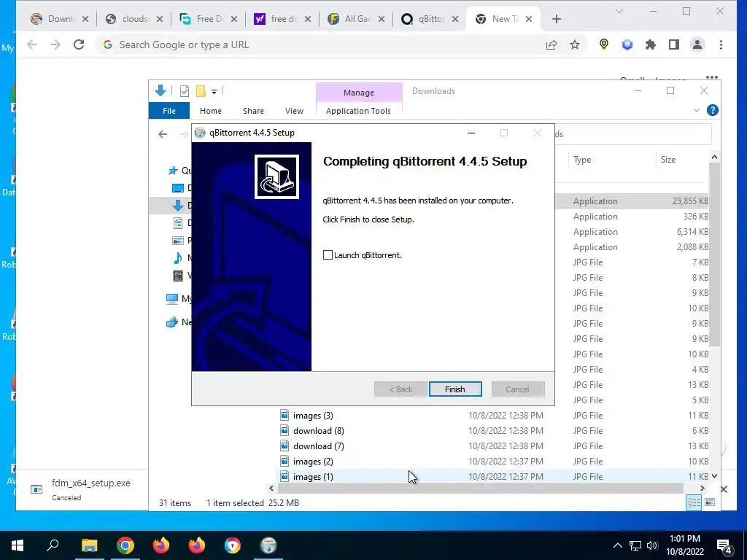Screen dimensions: 747x560
Task: Switch to details view icon in status bar
Action: (694, 502)
